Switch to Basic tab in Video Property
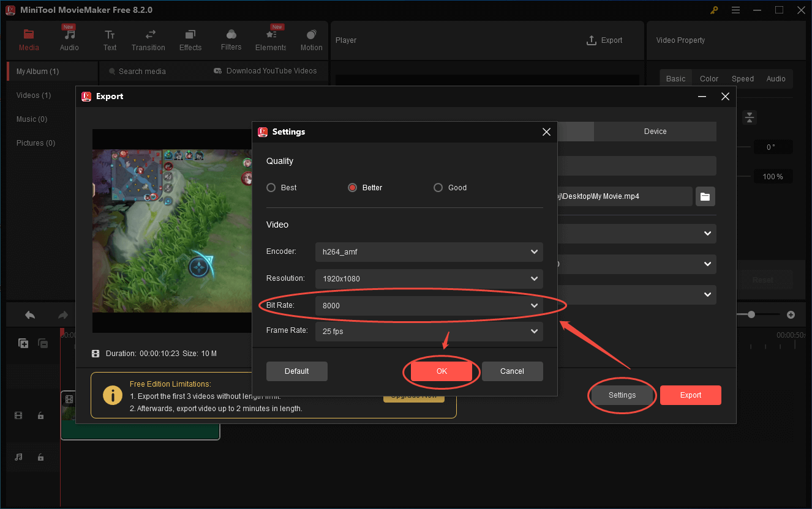The width and height of the screenshot is (812, 509). [675, 78]
